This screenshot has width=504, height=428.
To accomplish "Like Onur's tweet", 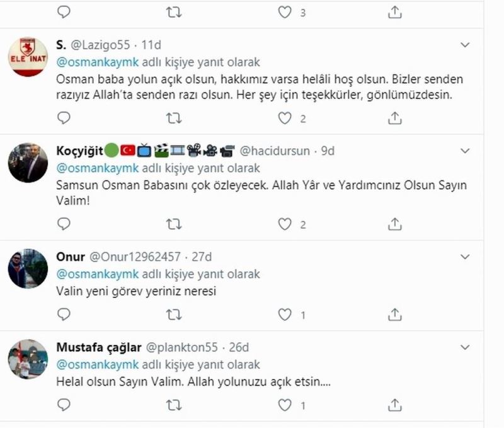I will point(285,314).
